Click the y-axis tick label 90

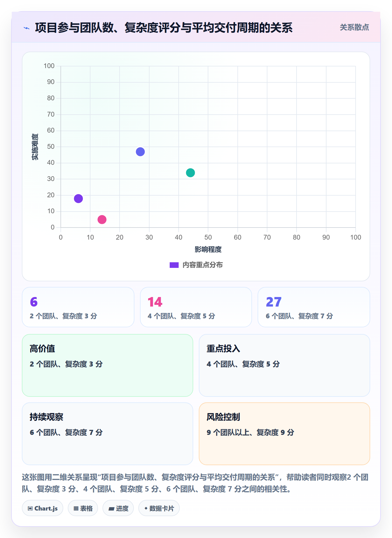pos(51,82)
